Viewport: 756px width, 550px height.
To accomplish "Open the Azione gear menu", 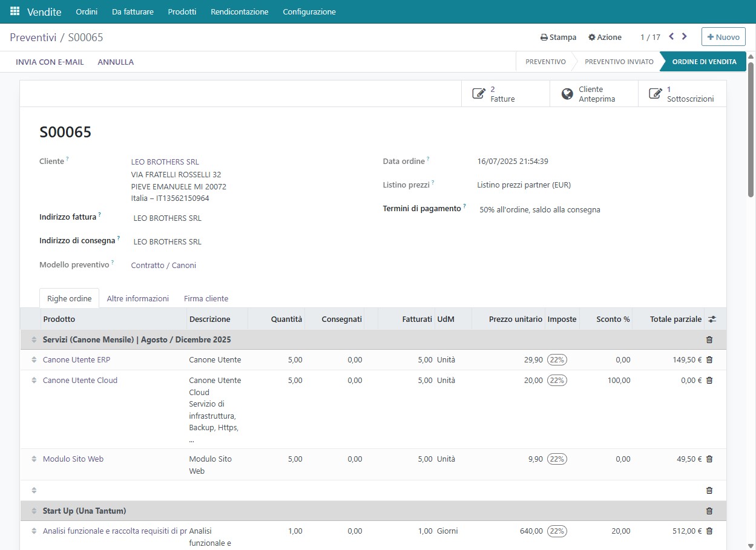I will tap(605, 37).
